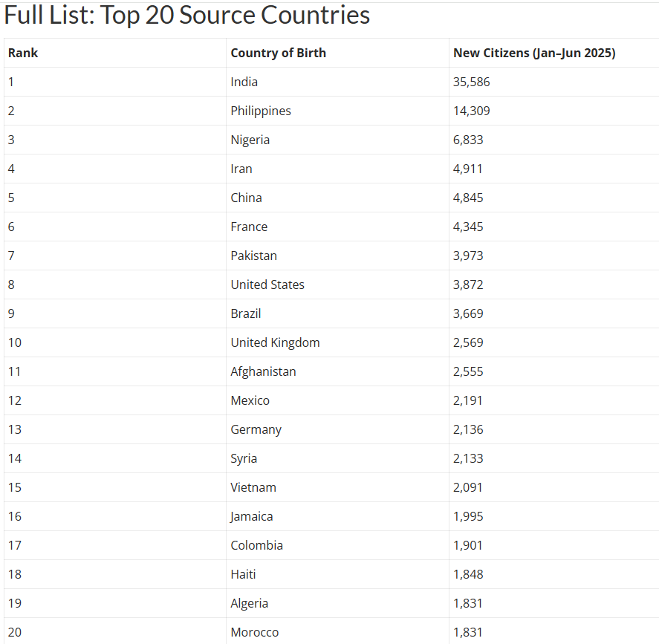
Task: Click the Syria table cell
Action: coord(244,458)
